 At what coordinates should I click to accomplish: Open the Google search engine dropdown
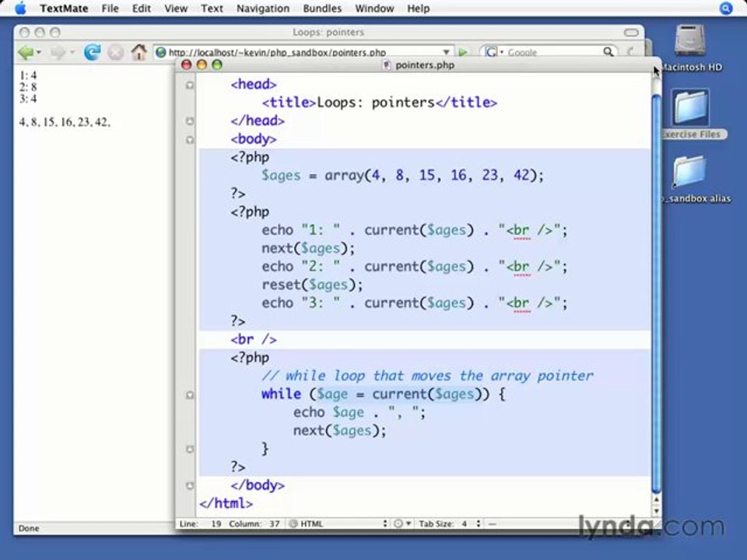pyautogui.click(x=495, y=52)
